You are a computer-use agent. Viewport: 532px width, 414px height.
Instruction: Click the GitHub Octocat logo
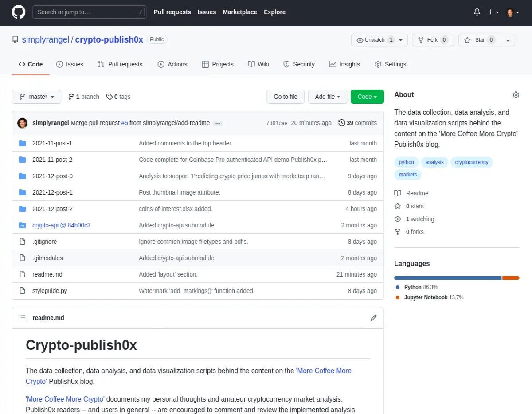tap(19, 12)
